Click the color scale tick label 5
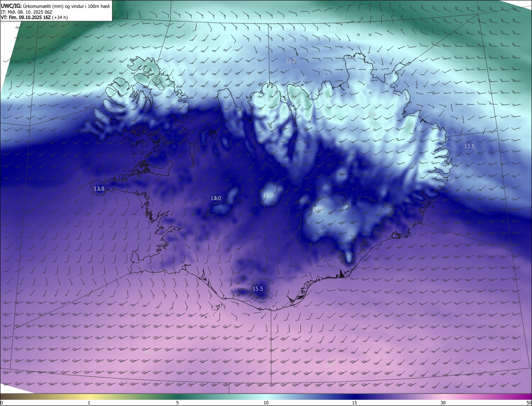Screen dimensions: 532x406 point(177,403)
